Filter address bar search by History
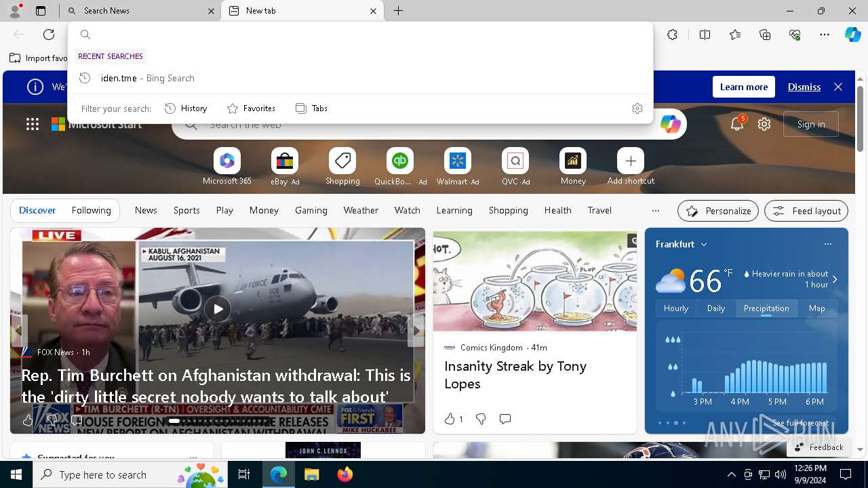Image resolution: width=868 pixels, height=488 pixels. pos(186,108)
